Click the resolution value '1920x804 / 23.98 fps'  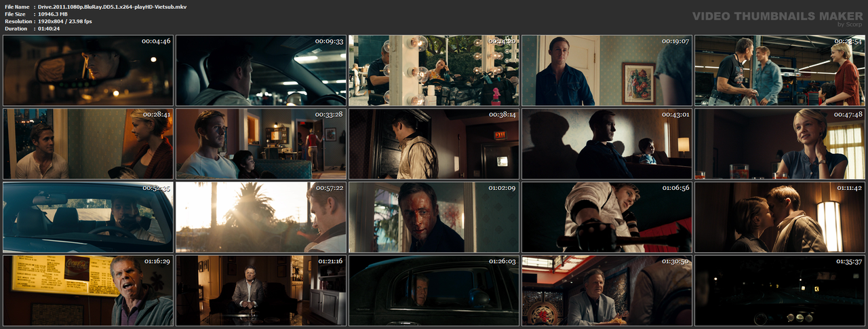[65, 22]
